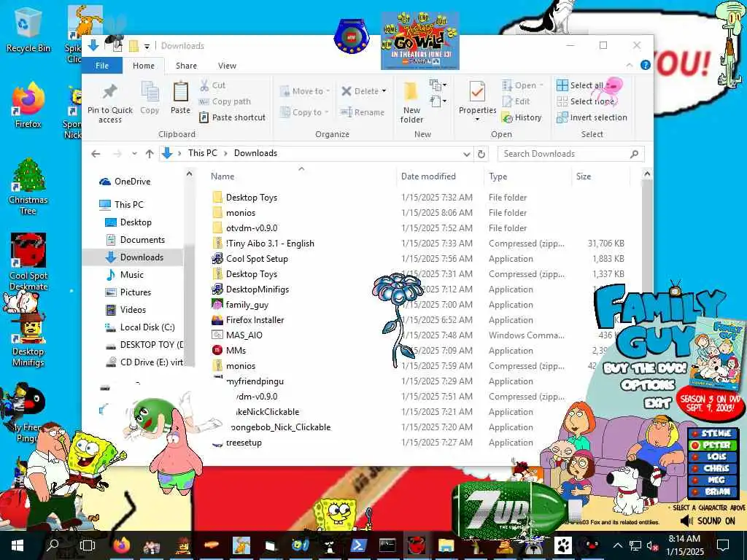This screenshot has height=560, width=747.
Task: Click Select none in ribbon
Action: [586, 101]
